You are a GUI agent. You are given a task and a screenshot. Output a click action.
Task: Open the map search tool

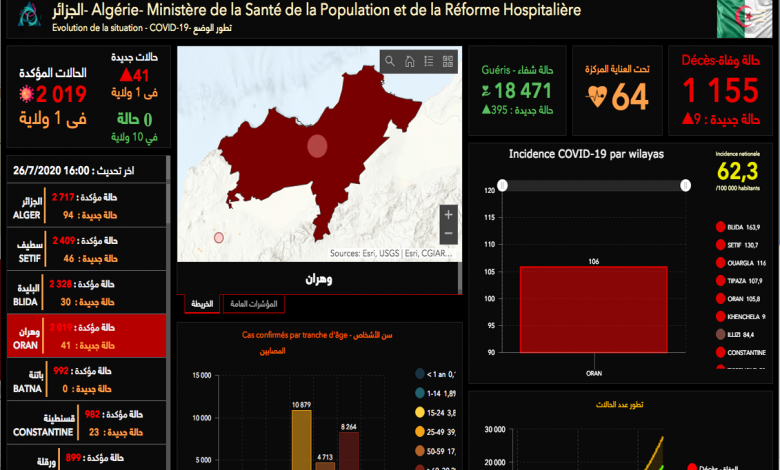390,61
